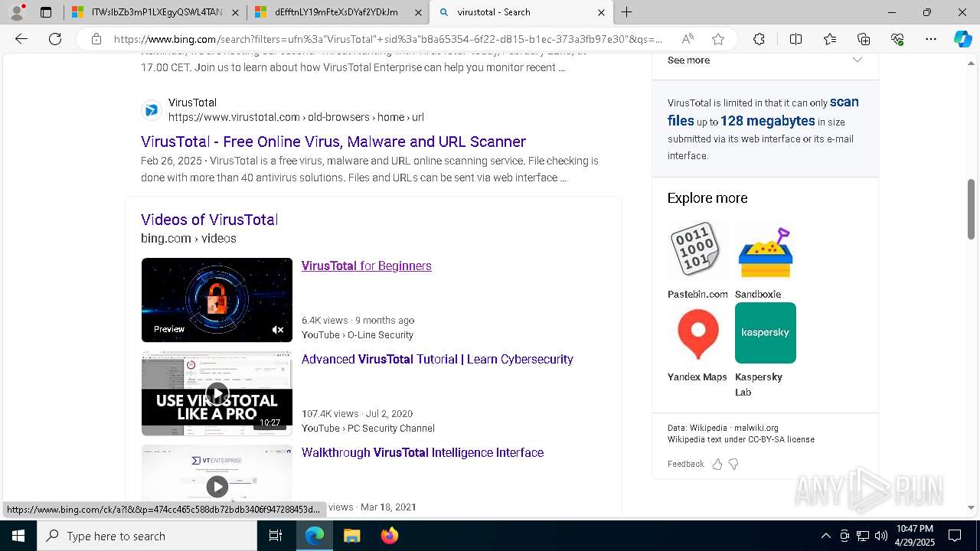980x551 pixels.
Task: Open the Extensions puzzle icon
Action: (759, 39)
